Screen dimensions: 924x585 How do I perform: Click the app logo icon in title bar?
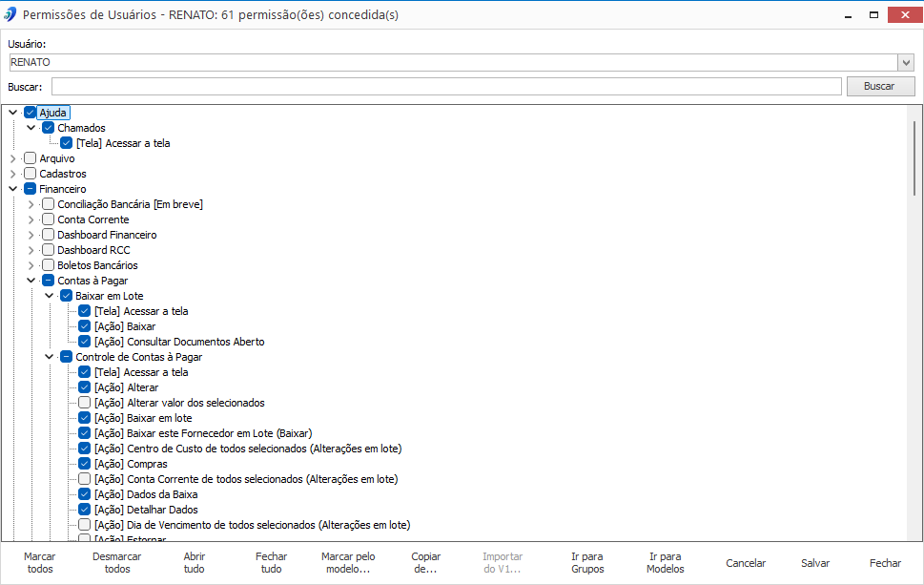pos(10,14)
